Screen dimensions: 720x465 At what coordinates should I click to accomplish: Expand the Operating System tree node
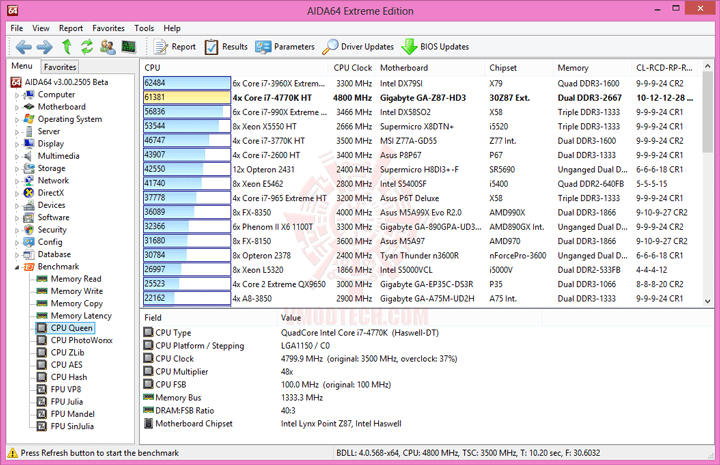coord(17,120)
